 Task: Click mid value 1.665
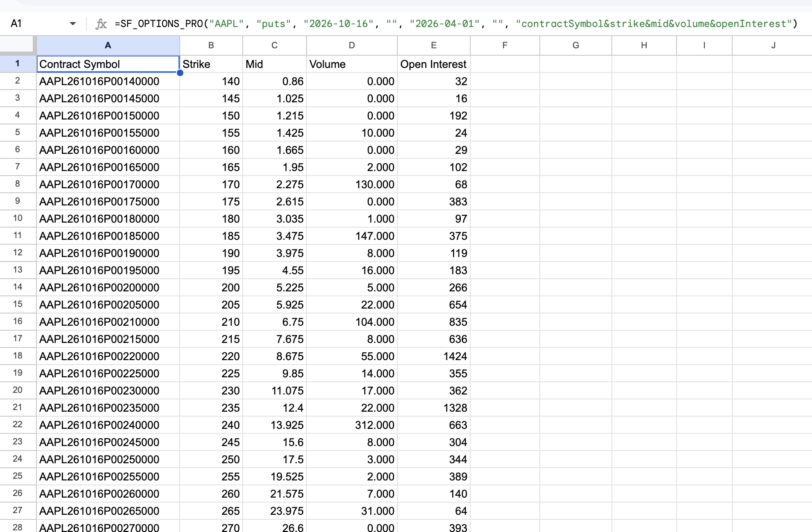[x=275, y=150]
